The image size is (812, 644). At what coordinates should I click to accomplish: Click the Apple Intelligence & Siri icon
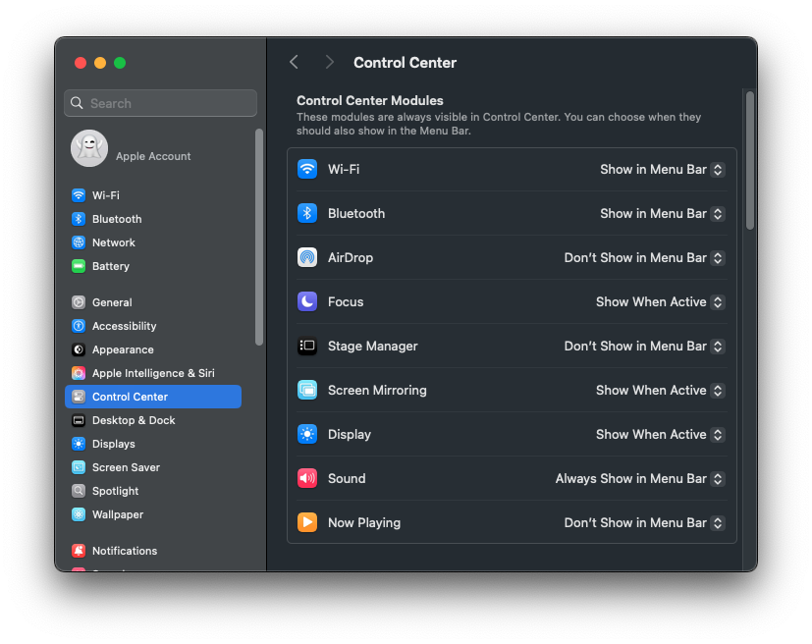(x=79, y=373)
